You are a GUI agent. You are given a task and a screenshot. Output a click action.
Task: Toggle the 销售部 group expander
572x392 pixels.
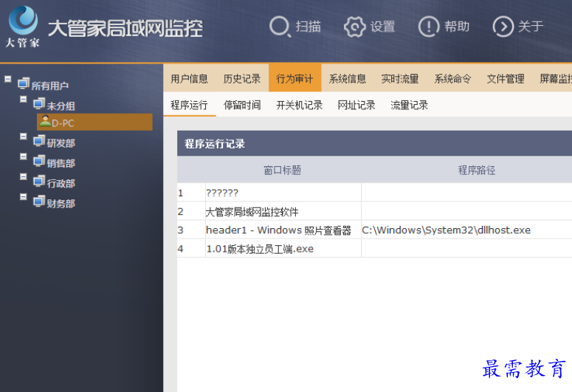(x=24, y=157)
